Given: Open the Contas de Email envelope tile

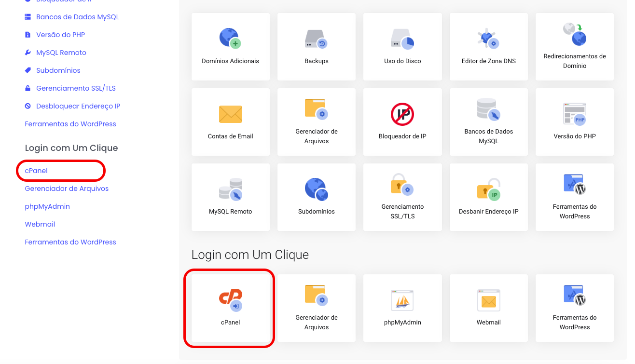Looking at the screenshot, I should click(230, 122).
